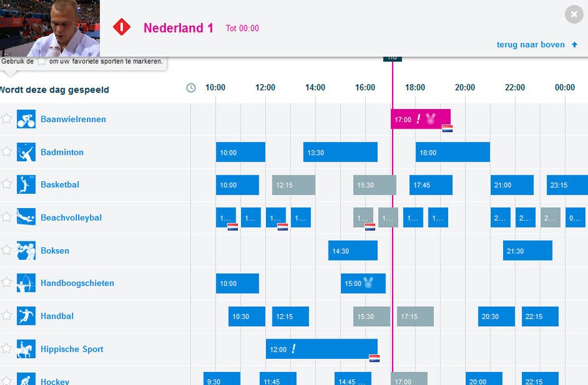Select the Baanwielrennen cycling icon
The image size is (588, 385).
coord(26,119)
